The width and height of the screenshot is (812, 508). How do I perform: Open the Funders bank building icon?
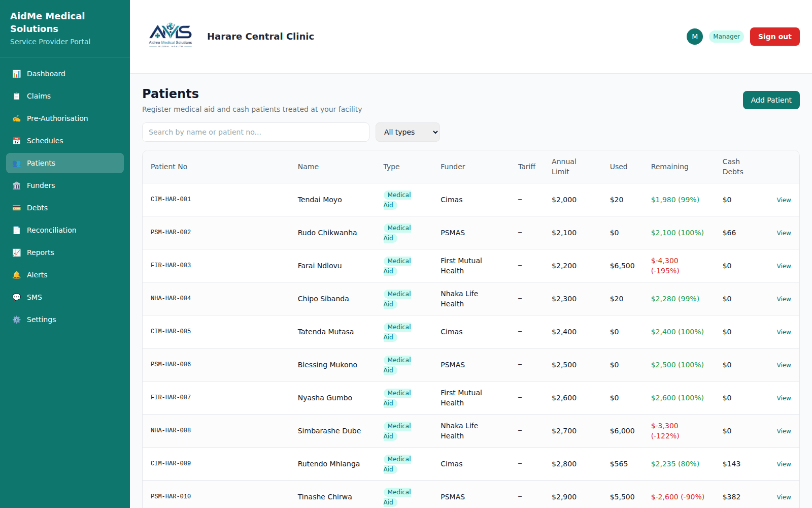(17, 185)
